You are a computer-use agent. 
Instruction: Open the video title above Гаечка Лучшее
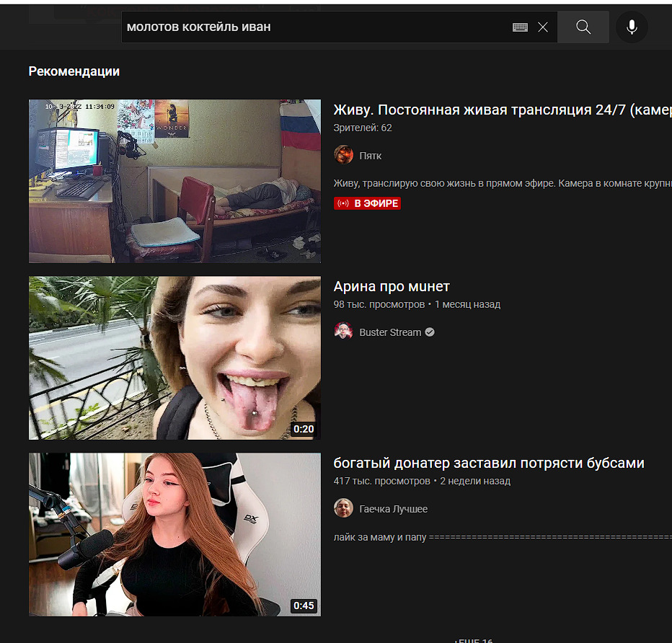(488, 463)
